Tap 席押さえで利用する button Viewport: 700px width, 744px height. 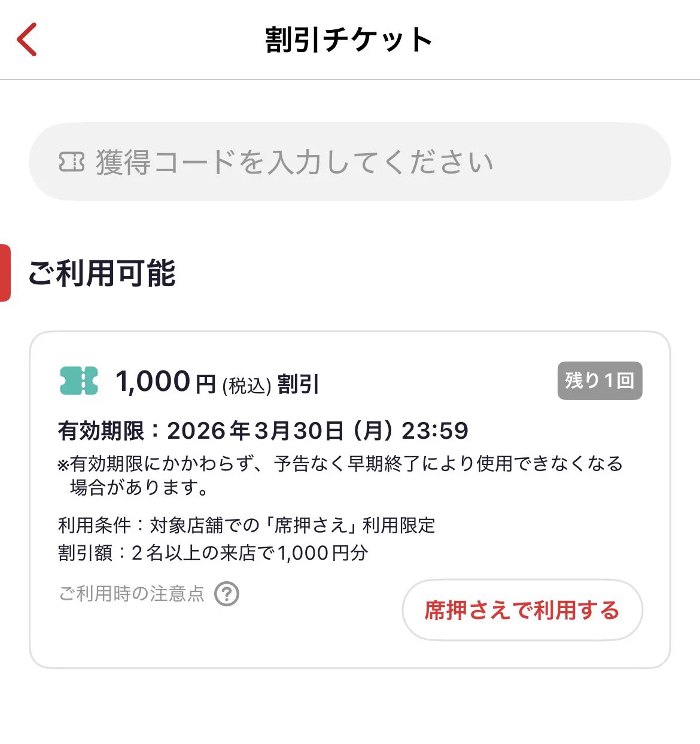tap(522, 610)
